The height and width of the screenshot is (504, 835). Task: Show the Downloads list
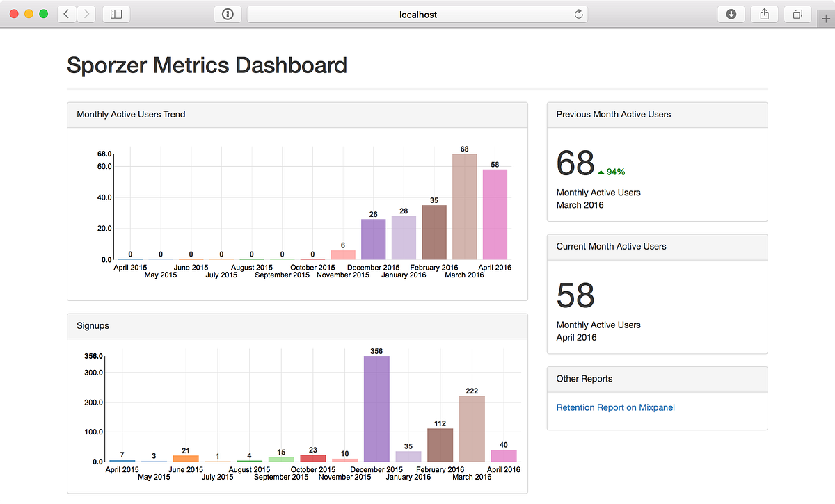731,13
